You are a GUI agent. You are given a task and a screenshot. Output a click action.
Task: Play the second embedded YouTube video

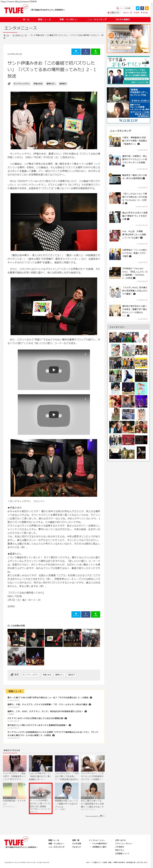click(x=54, y=414)
